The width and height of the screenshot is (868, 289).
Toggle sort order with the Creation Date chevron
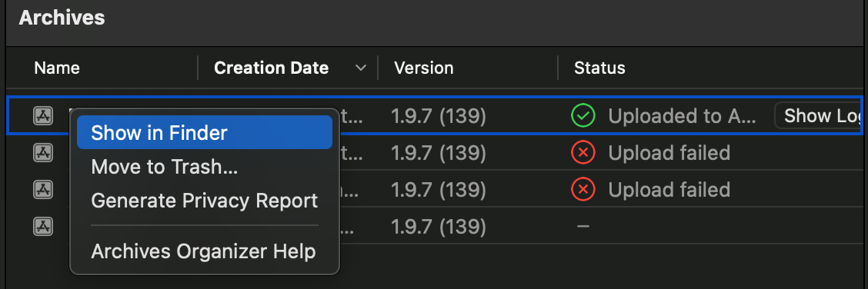[x=360, y=68]
